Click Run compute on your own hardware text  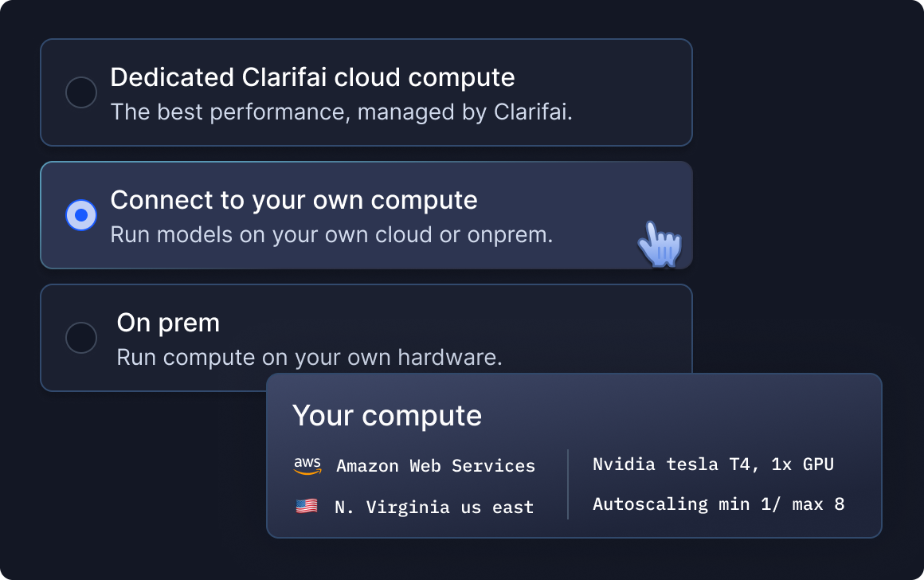[309, 357]
